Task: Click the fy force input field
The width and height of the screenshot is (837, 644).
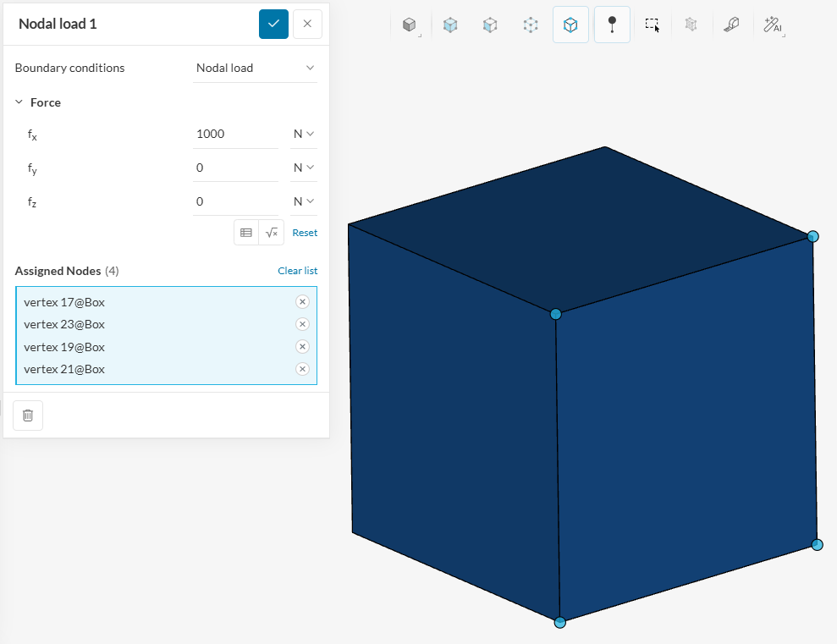Action: pyautogui.click(x=235, y=168)
